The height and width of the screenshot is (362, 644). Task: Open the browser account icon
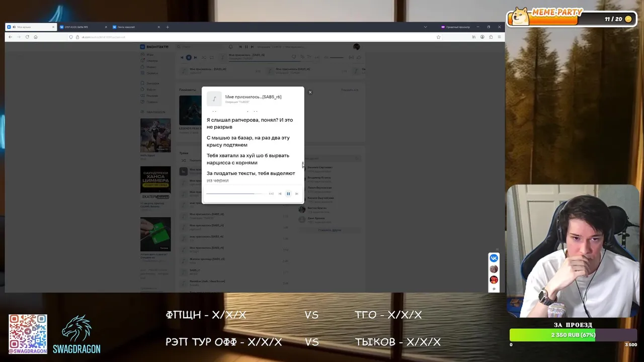coord(482,37)
